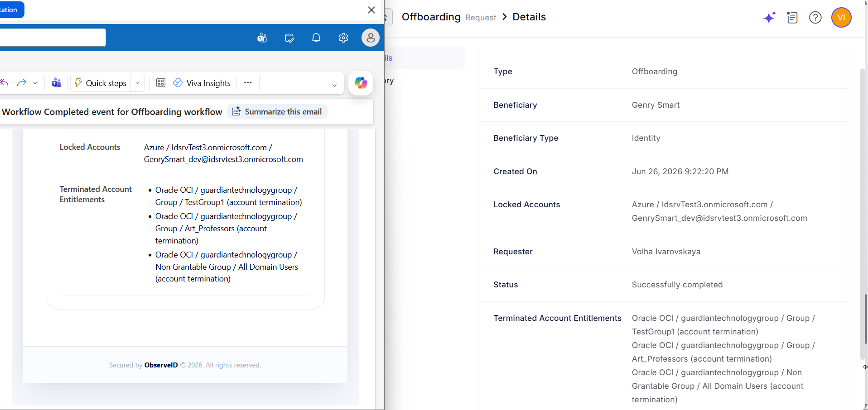The height and width of the screenshot is (410, 868).
Task: Click Type Offboarding value in details
Action: tap(655, 72)
